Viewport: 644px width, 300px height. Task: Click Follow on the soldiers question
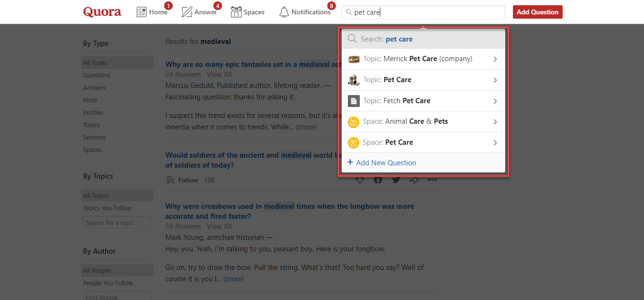click(x=188, y=180)
